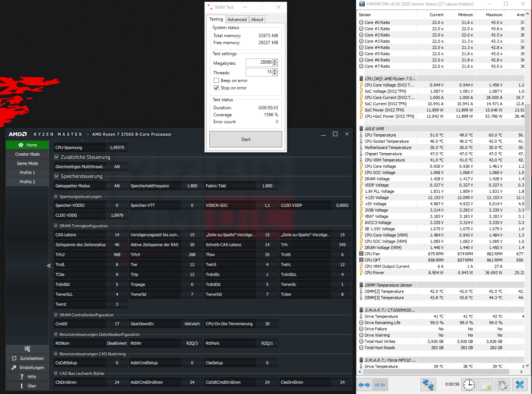
Task: Collapse DRAM-Controllerkonfiguration section
Action: pyautogui.click(x=56, y=315)
